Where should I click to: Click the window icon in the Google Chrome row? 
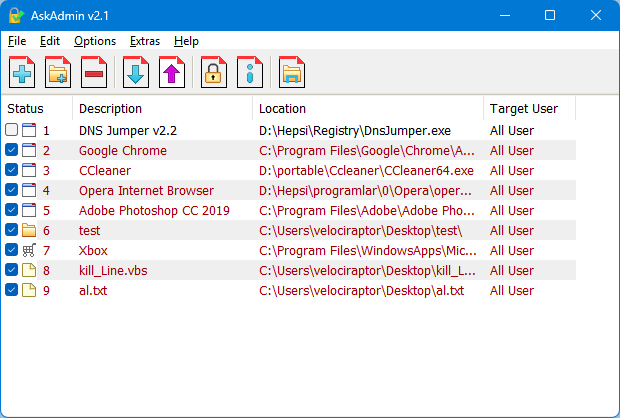29,150
